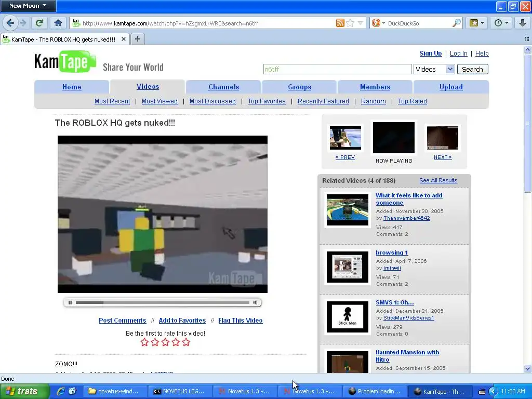This screenshot has width=532, height=399.
Task: Rate the video one star
Action: point(144,342)
